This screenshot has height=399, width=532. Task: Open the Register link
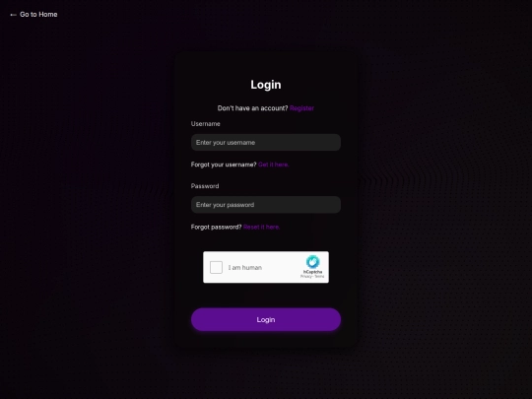[301, 108]
